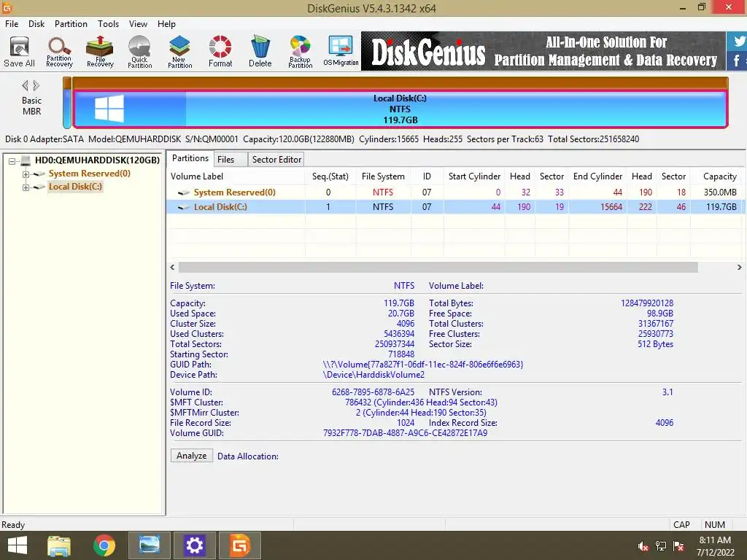Viewport: 747px width, 560px height.
Task: Click the Format toolbar icon
Action: [x=220, y=52]
